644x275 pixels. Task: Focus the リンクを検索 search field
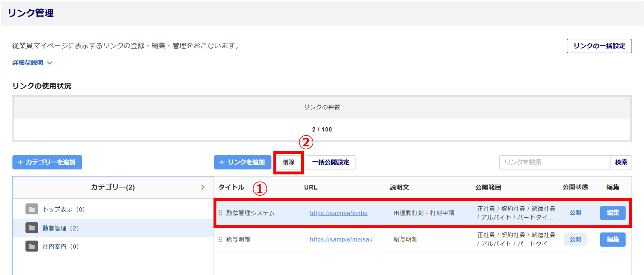554,162
